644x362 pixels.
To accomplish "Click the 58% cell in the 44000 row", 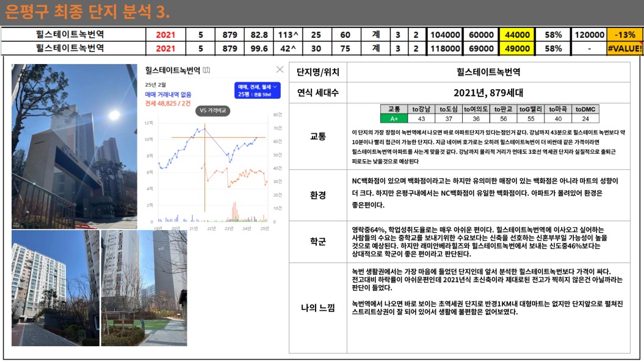I will (553, 35).
